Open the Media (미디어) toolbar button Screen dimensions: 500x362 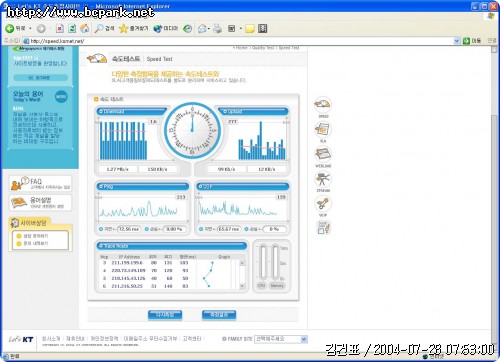pos(166,29)
